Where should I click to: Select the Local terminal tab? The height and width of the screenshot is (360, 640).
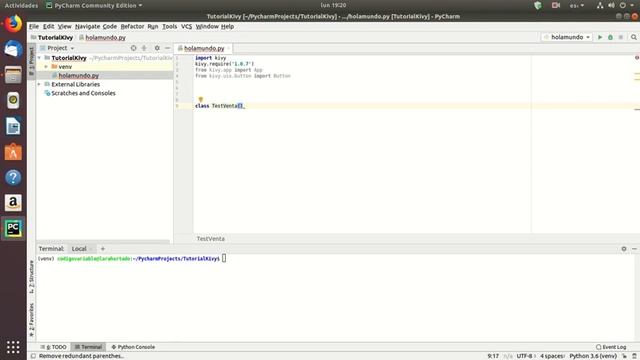(79, 249)
